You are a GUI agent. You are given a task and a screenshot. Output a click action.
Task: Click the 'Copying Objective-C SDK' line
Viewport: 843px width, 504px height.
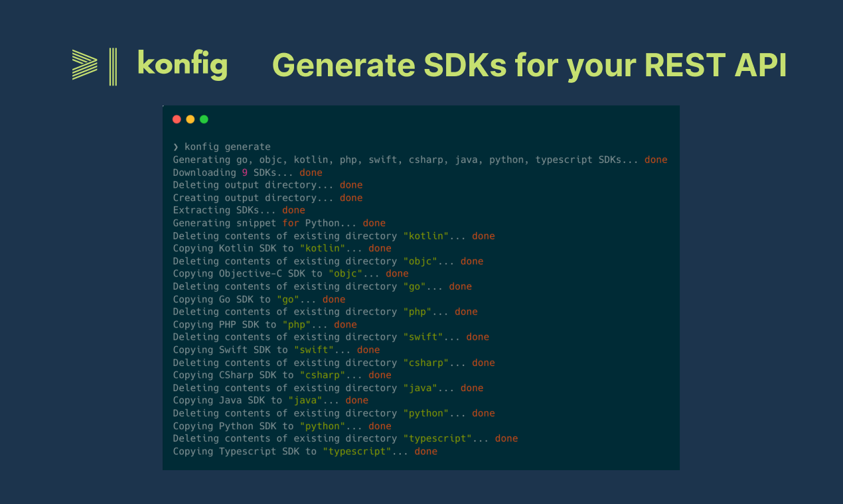[x=291, y=274]
